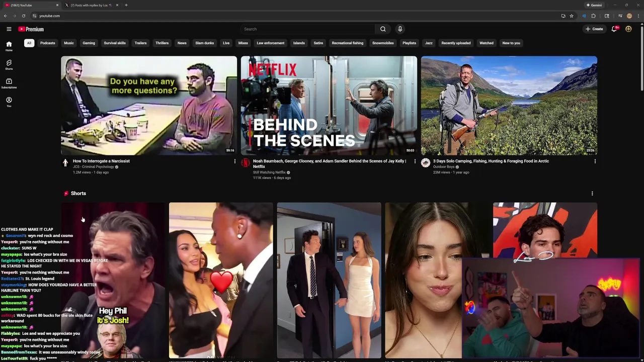The image size is (644, 362).
Task: Open '3 Days Solo Camping' video title
Action: [491, 161]
